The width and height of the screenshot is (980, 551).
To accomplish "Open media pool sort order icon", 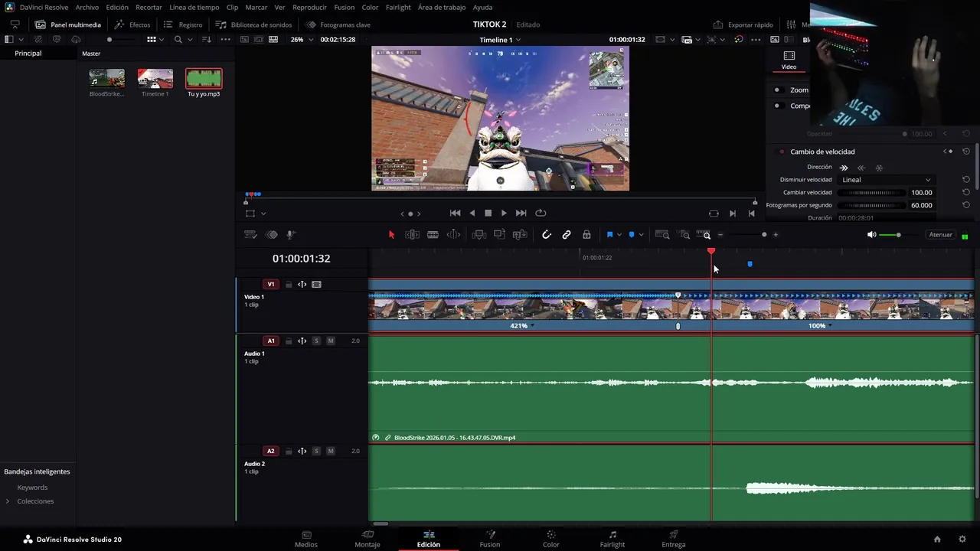I will tap(206, 39).
